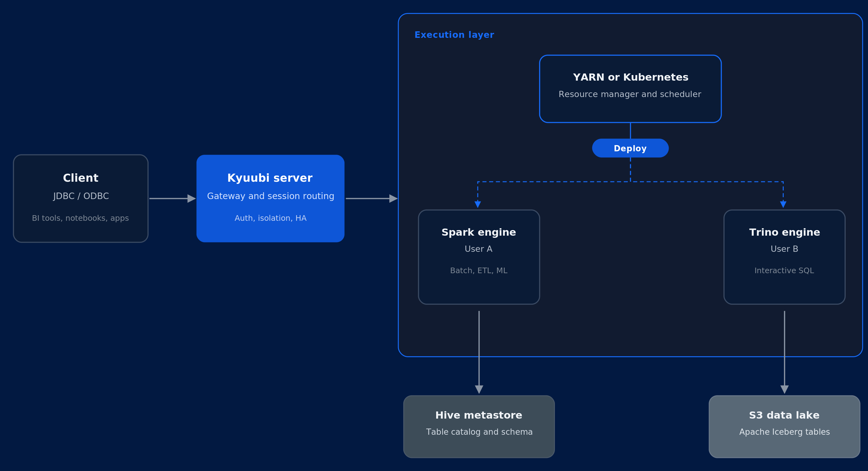Select the Client node box
The height and width of the screenshot is (471, 868).
click(81, 198)
